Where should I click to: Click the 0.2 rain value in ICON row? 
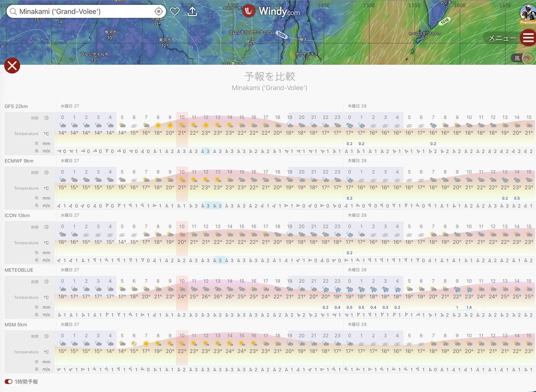[349, 253]
